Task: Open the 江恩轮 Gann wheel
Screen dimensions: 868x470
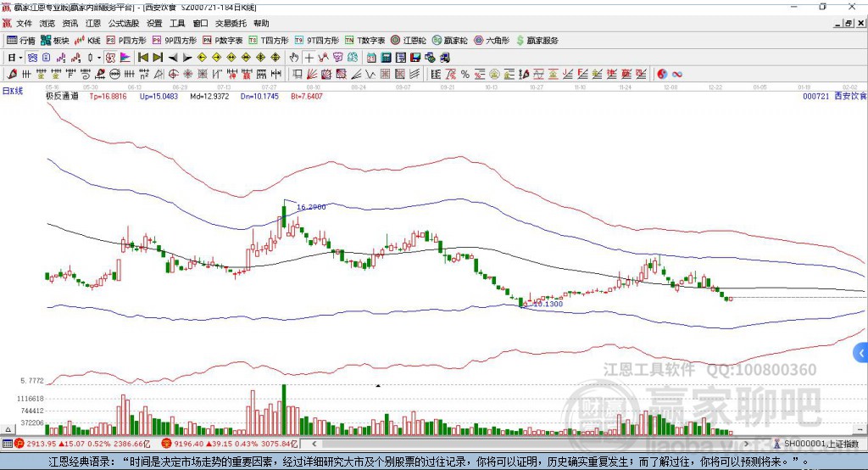Action: (x=409, y=41)
